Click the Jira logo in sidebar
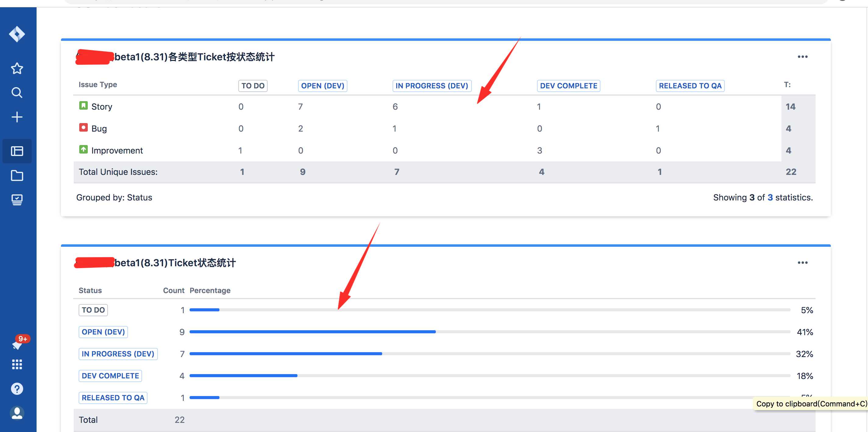The width and height of the screenshot is (868, 432). 17,34
